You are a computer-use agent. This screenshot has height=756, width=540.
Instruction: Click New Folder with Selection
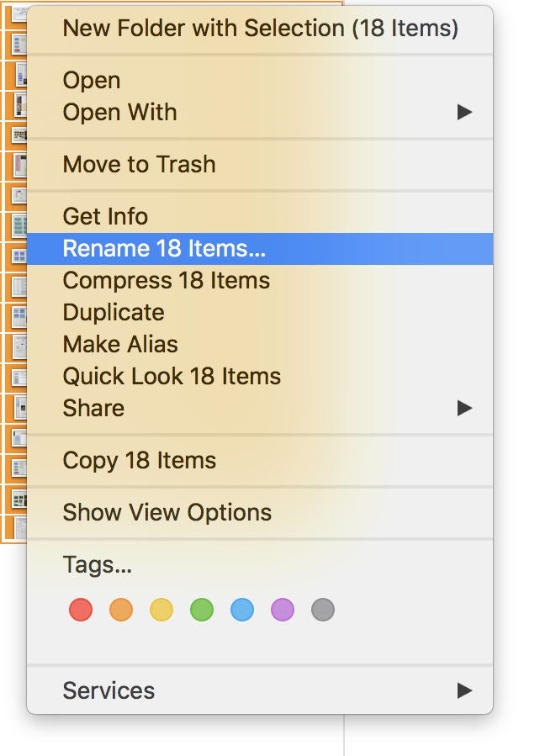click(x=260, y=28)
